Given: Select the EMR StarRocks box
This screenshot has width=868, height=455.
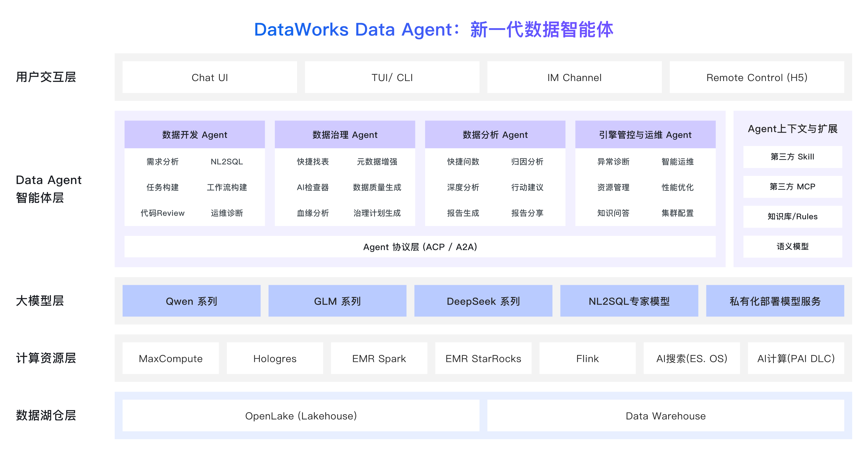Looking at the screenshot, I should tap(483, 358).
